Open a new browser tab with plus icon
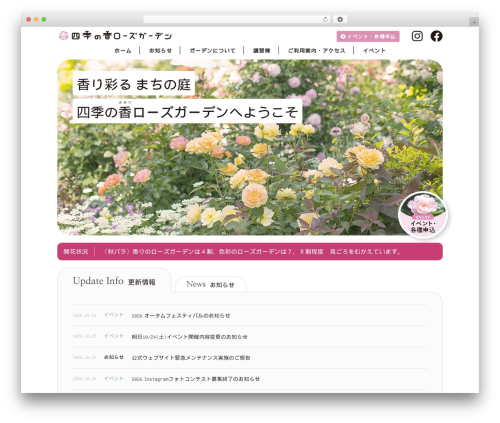Screen dimensions: 500x423 (474, 22)
